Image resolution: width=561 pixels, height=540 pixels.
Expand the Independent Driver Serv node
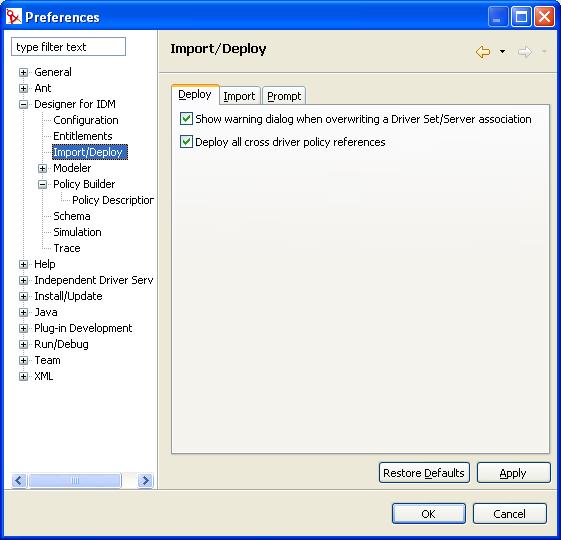23,280
